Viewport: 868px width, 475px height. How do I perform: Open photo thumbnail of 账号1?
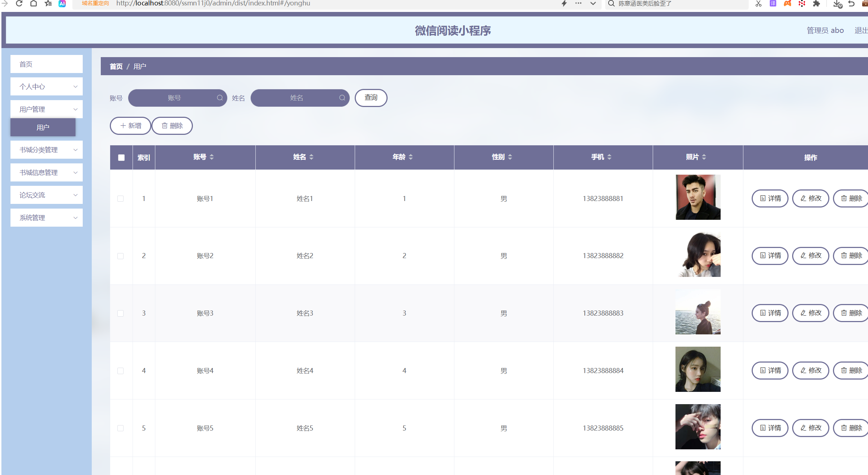(698, 197)
